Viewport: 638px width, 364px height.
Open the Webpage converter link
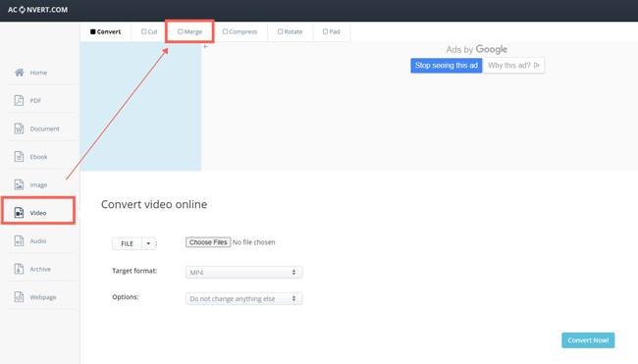coord(43,297)
